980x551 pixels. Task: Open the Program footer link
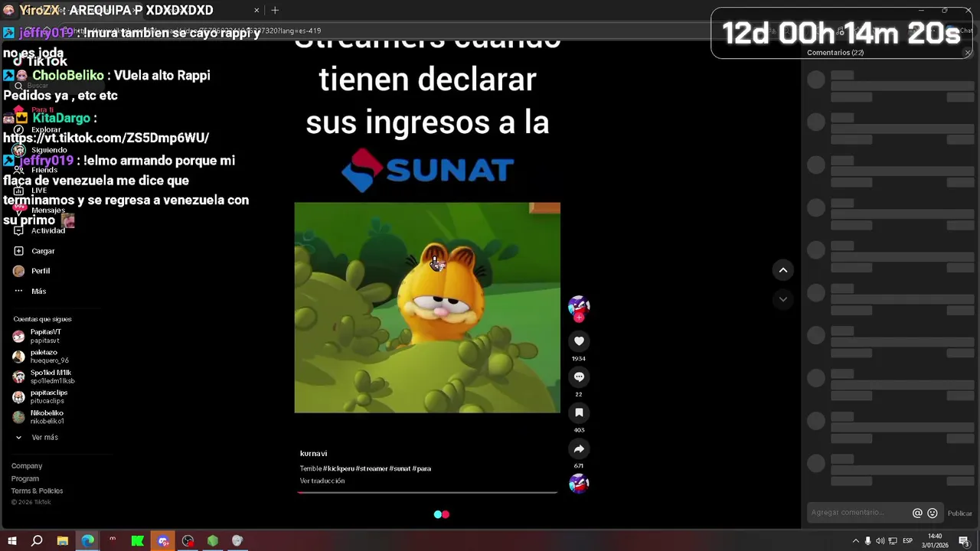tap(25, 478)
